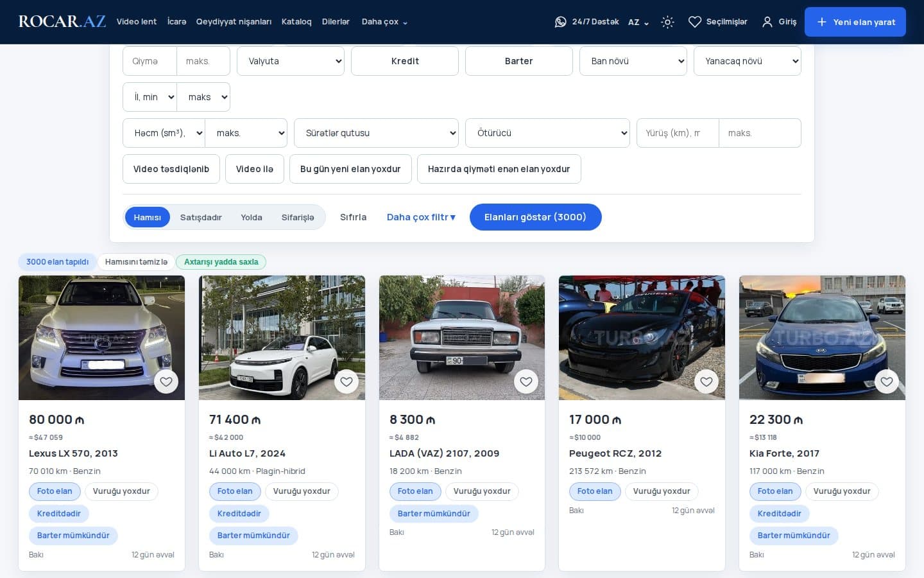Open the Lexus LX 570 photo
The image size is (924, 578).
[101, 338]
